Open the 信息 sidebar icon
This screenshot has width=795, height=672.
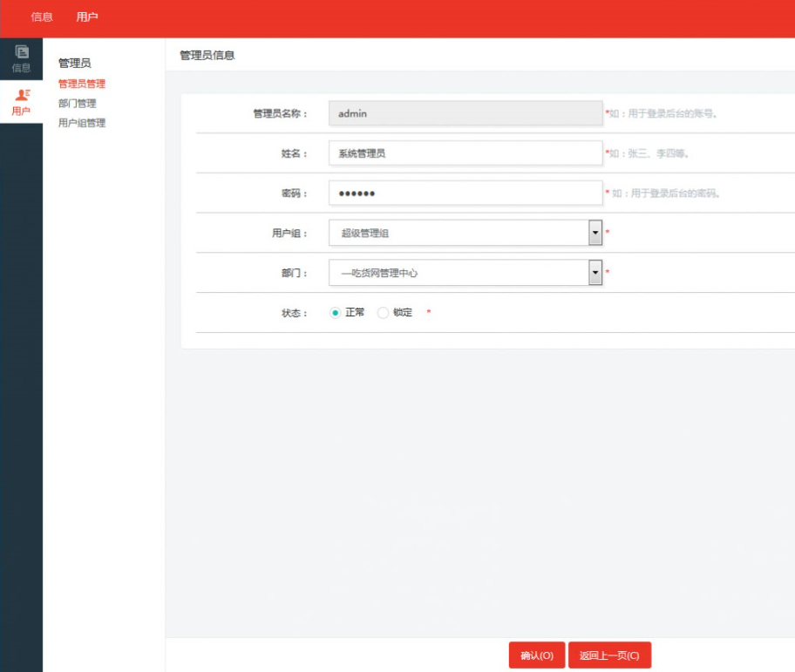tap(21, 58)
